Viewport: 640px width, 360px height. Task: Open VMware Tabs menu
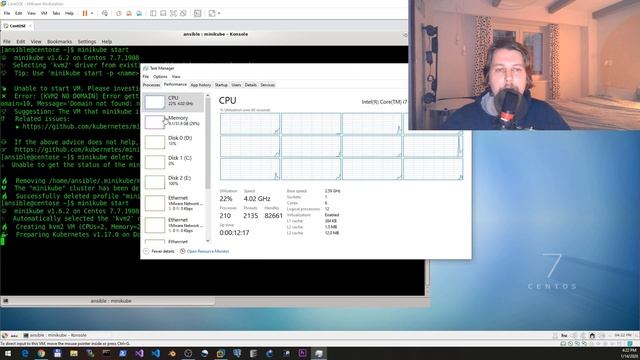coord(56,13)
